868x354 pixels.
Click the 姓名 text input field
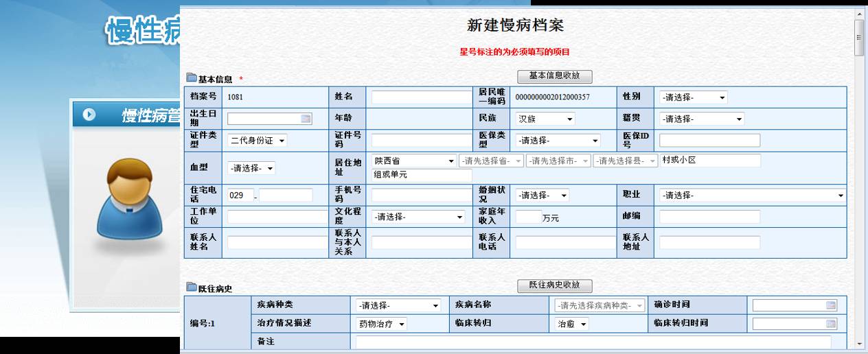point(422,98)
